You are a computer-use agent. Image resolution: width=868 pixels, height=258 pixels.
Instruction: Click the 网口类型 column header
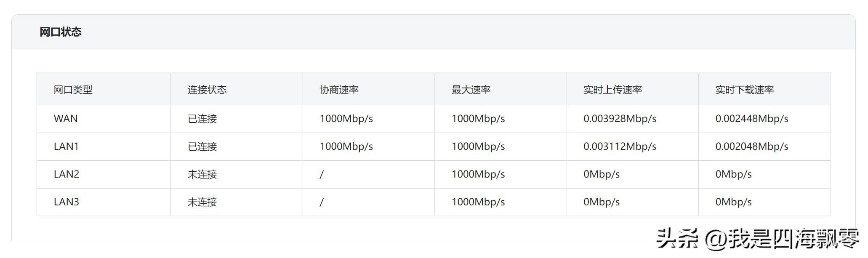(73, 90)
